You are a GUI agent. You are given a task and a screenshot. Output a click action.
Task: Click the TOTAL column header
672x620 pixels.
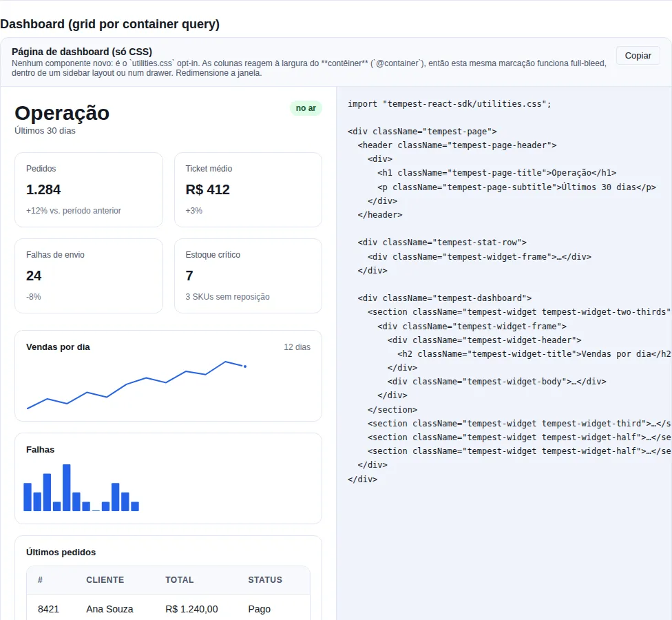point(180,579)
